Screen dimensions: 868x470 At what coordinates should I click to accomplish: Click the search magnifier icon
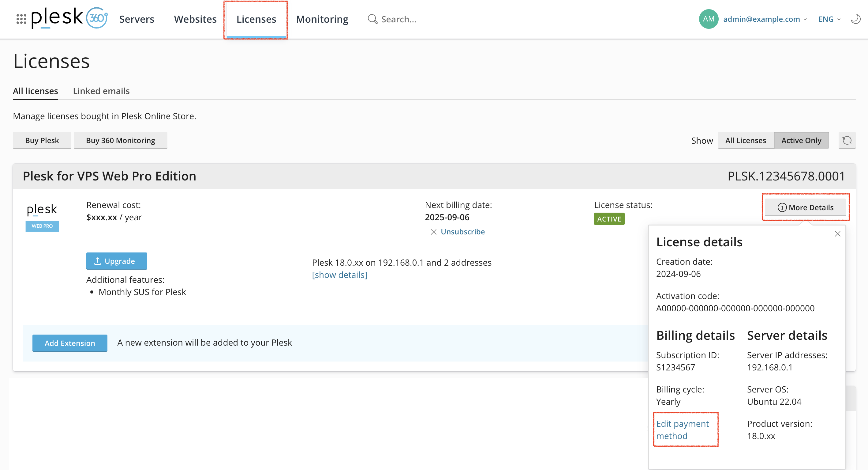372,19
